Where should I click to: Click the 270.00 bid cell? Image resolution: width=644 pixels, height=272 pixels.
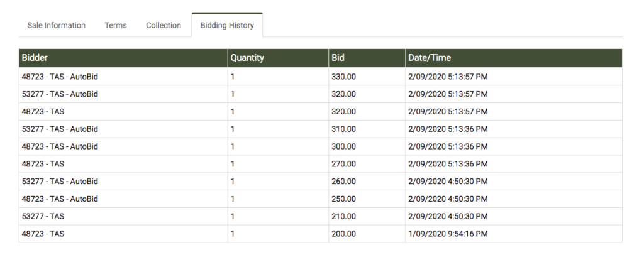click(x=343, y=164)
